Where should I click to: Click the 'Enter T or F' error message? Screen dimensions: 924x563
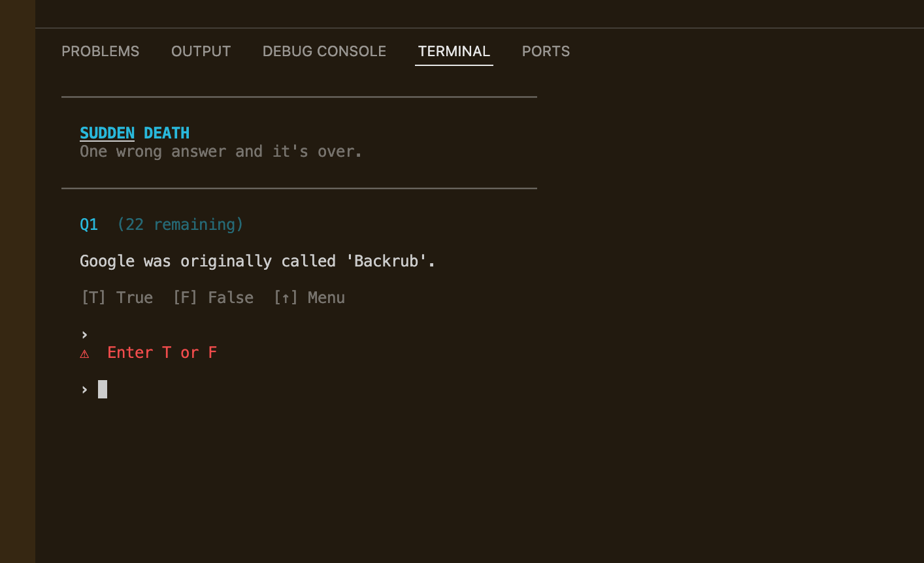[162, 353]
